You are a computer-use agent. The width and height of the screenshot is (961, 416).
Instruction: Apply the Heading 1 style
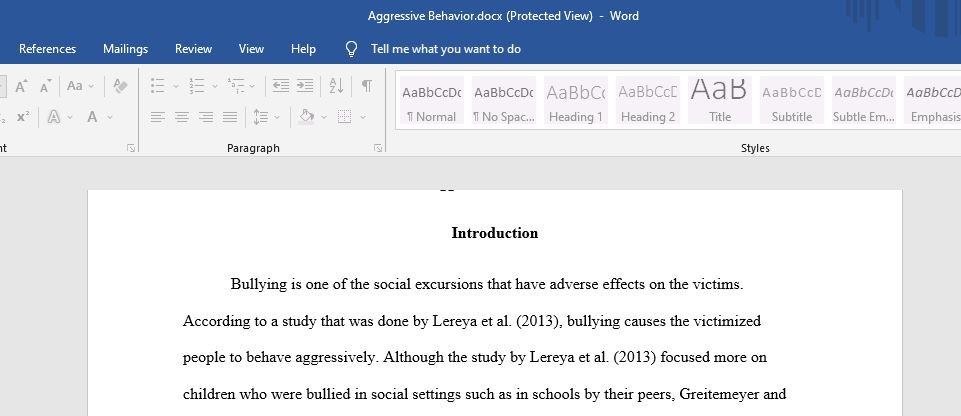coord(575,100)
